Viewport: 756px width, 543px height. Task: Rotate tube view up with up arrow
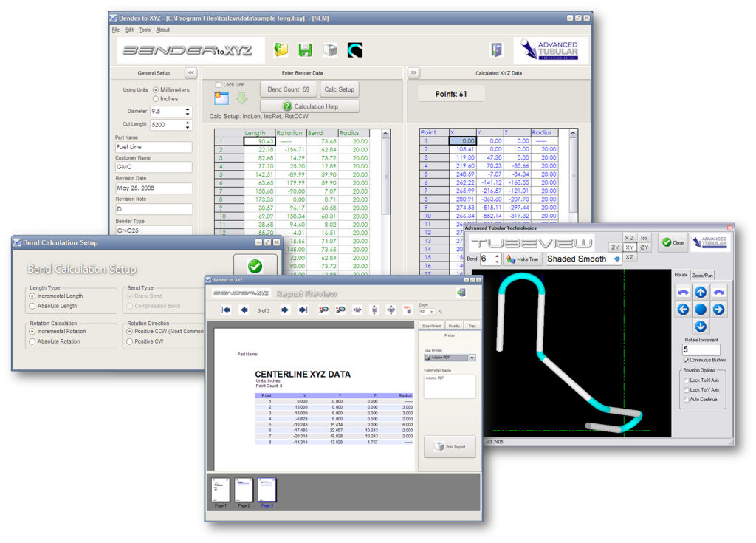coord(701,292)
